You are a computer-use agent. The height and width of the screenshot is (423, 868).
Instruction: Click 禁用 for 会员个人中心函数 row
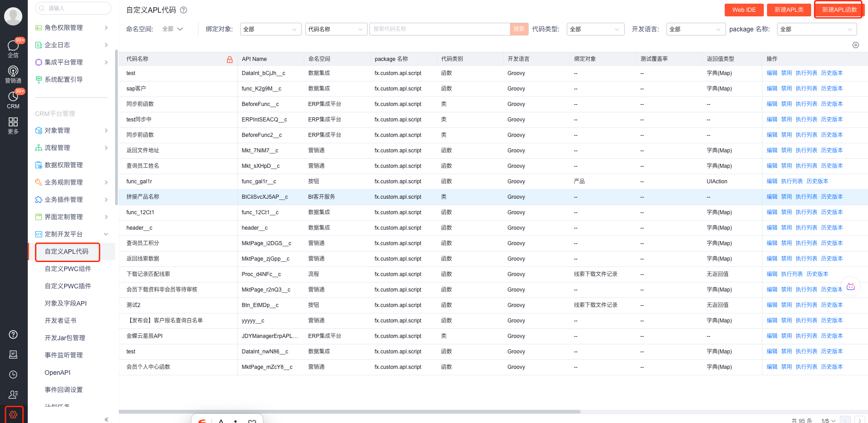coord(787,367)
